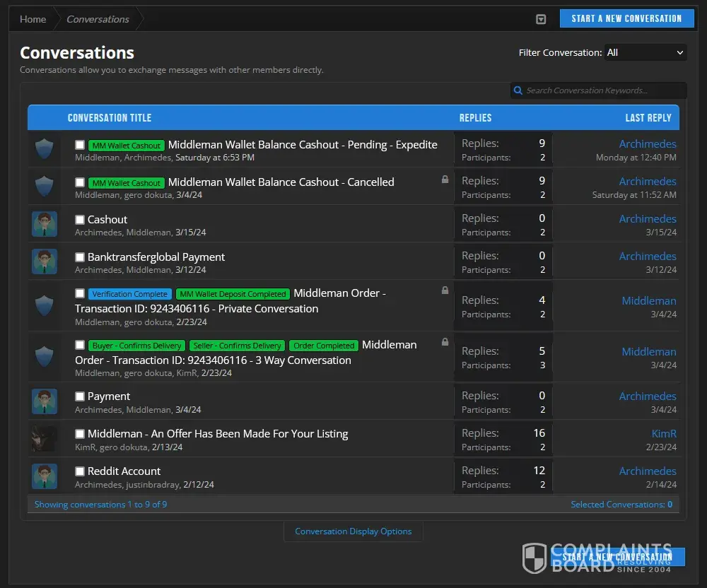The width and height of the screenshot is (707, 588).
Task: Expand Conversation Display Options
Action: [x=353, y=531]
